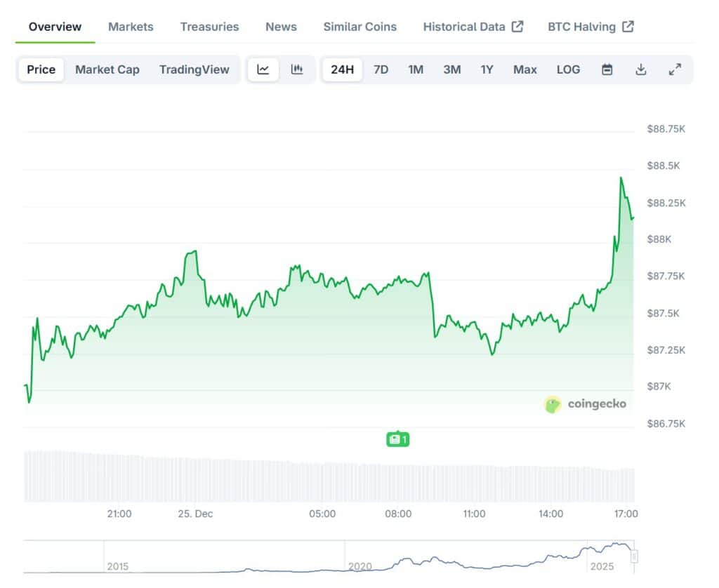
Task: Toggle LOG scale on chart
Action: pyautogui.click(x=568, y=69)
